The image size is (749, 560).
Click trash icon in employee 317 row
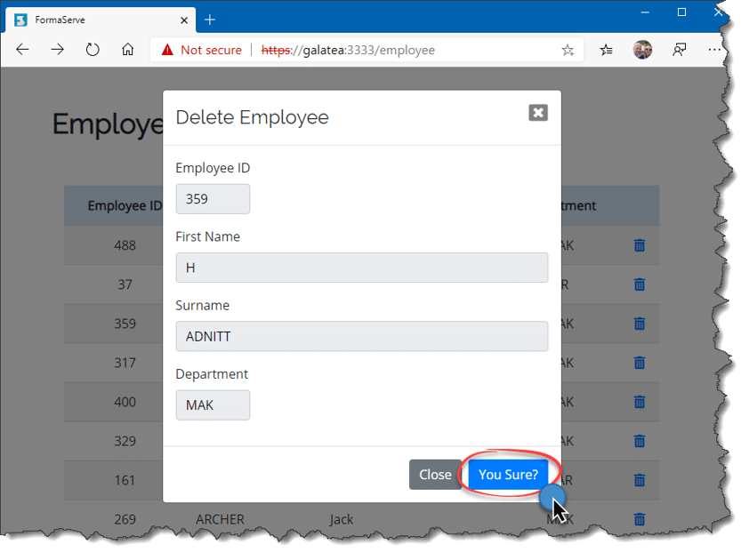(639, 363)
